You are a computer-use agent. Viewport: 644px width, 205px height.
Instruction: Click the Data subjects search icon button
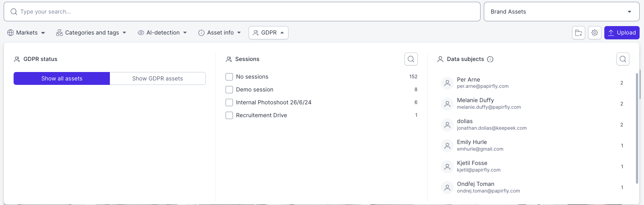tap(623, 59)
